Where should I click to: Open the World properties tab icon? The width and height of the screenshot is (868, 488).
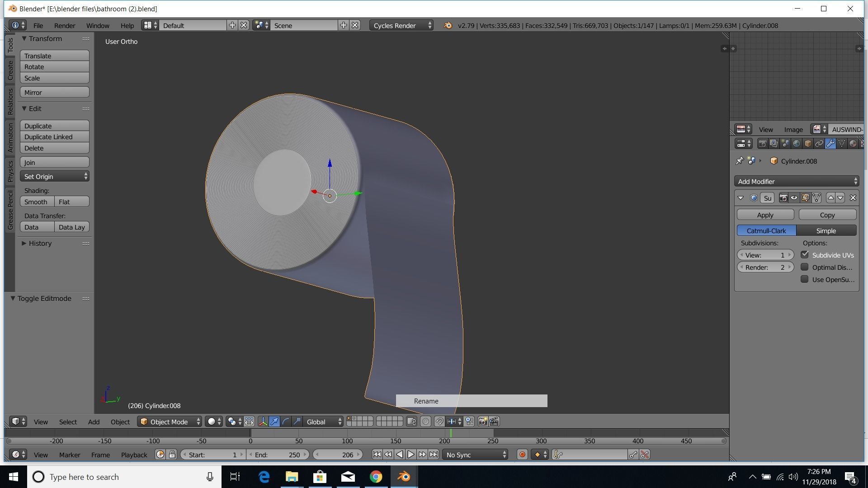[797, 144]
